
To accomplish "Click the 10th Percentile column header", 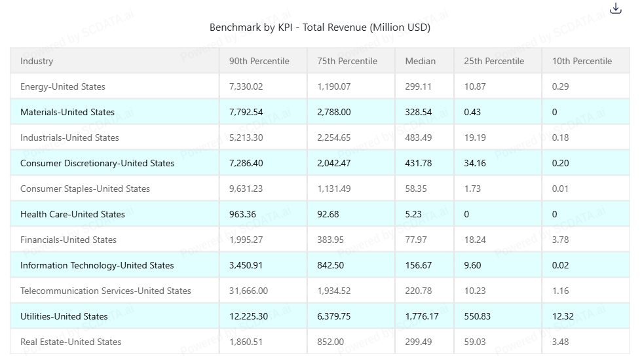I will point(582,61).
